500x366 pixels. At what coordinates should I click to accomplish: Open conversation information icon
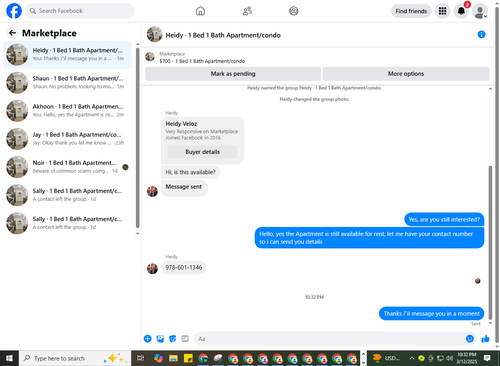[x=481, y=34]
